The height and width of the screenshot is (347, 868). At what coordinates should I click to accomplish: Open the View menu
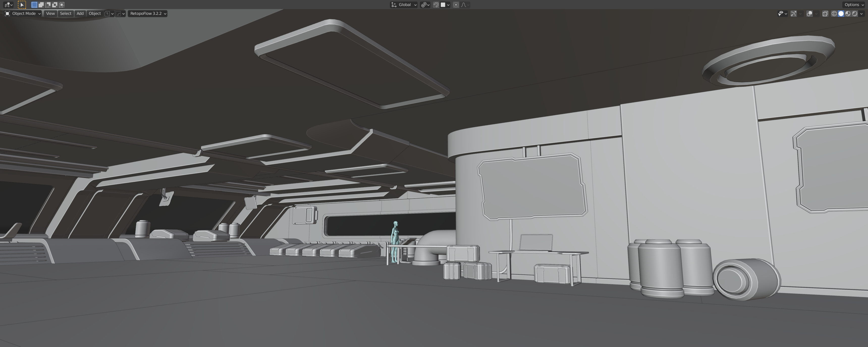point(50,13)
